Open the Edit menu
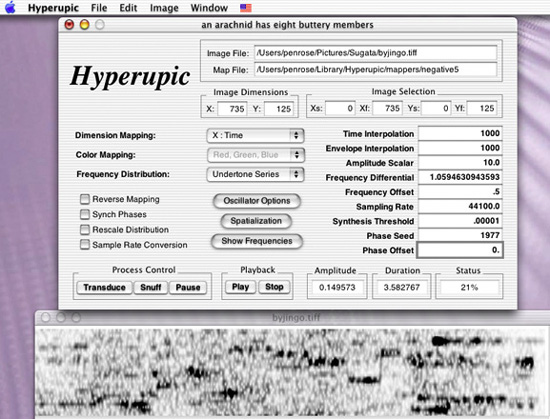The height and width of the screenshot is (419, 550). tap(128, 8)
